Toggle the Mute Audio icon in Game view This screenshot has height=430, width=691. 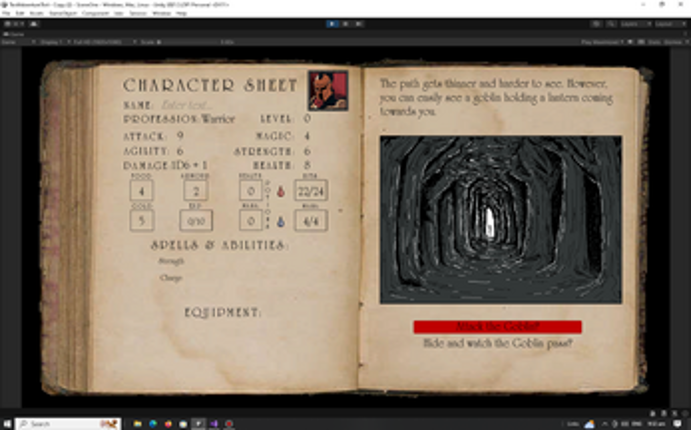point(631,42)
